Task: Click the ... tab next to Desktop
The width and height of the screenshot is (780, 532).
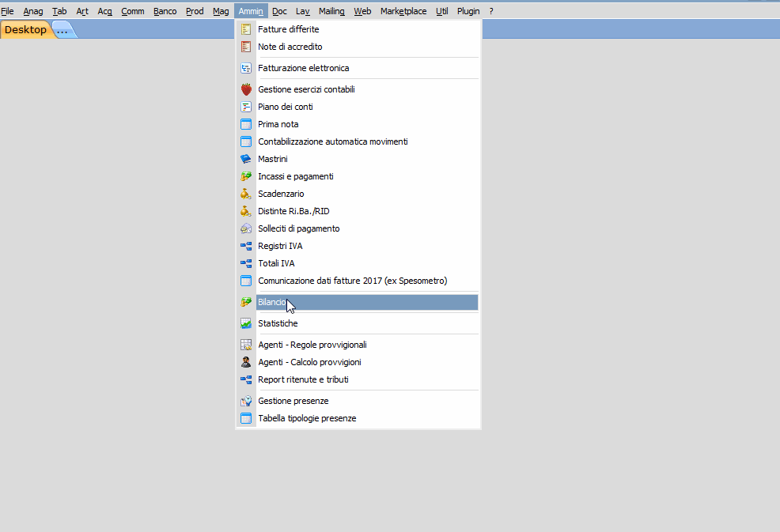Action: click(x=62, y=30)
